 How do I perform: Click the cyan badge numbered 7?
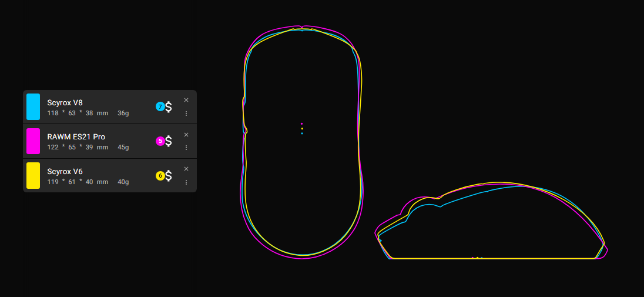point(160,107)
